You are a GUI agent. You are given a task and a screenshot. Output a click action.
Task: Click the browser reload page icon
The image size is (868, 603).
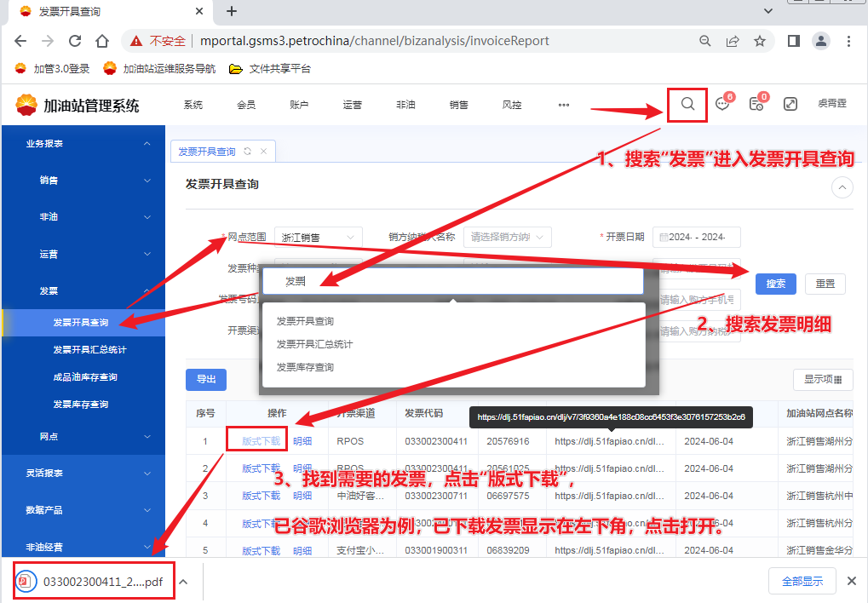click(75, 41)
